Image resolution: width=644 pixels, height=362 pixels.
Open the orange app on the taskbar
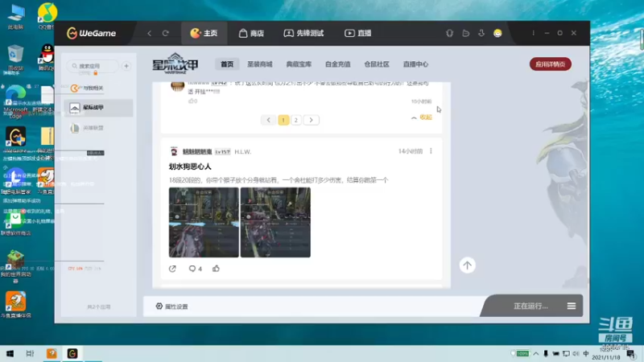pyautogui.click(x=52, y=353)
